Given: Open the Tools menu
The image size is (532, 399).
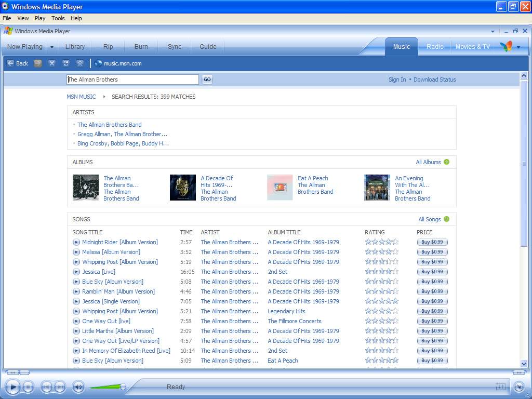Looking at the screenshot, I should click(58, 18).
